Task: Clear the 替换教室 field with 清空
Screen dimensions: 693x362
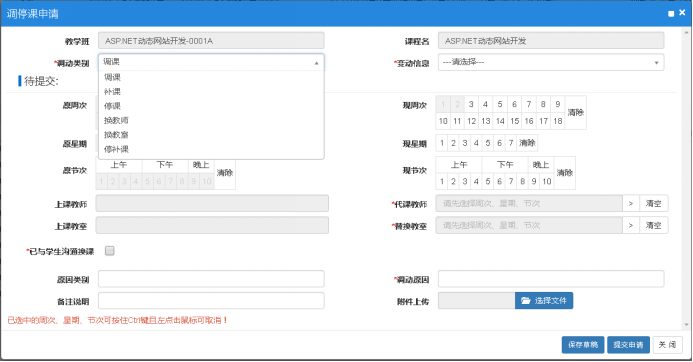Action: [653, 225]
